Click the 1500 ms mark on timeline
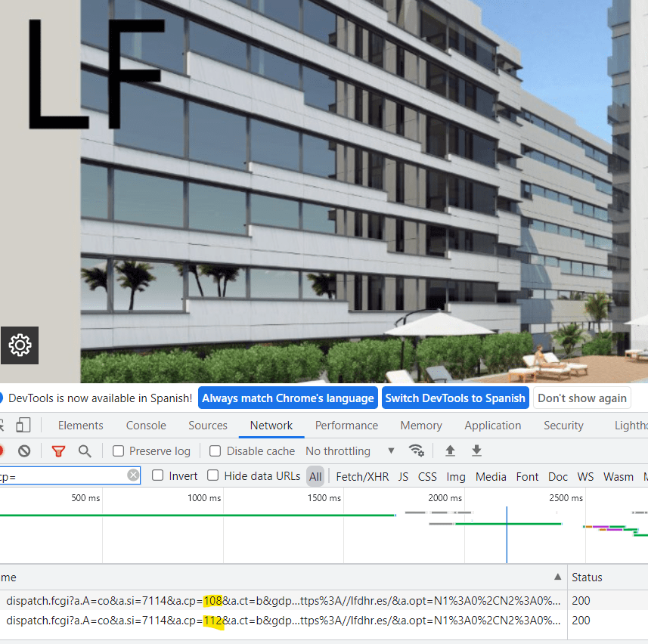Screen dimensions: 648x644 point(324,498)
